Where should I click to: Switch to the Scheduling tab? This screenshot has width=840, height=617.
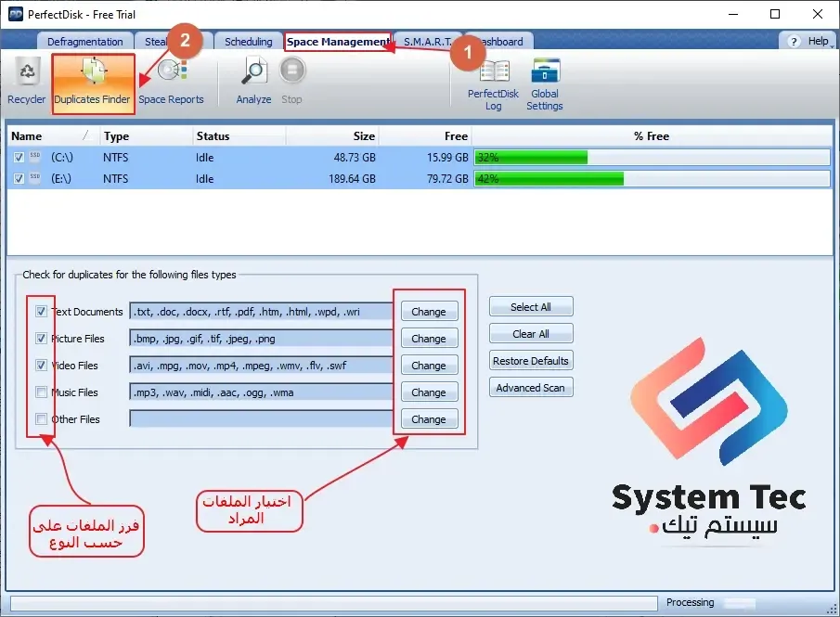[x=248, y=41]
